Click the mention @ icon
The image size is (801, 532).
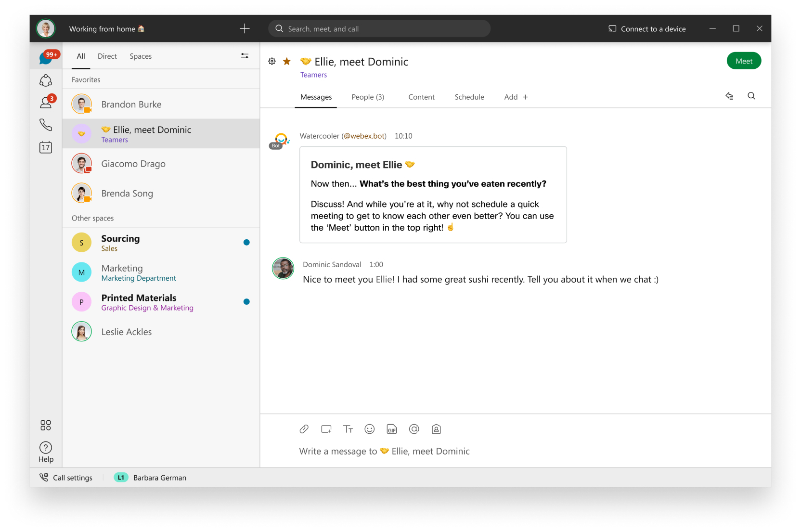tap(414, 429)
